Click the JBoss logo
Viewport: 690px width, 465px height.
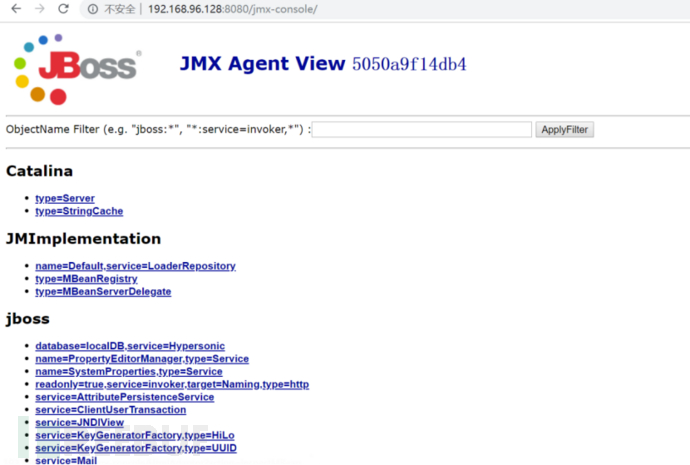pyautogui.click(x=76, y=68)
